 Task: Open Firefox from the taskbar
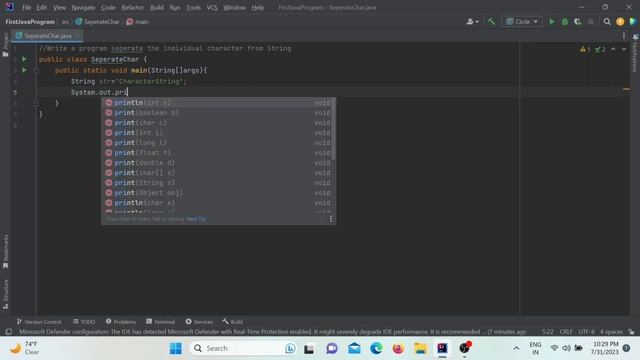(x=398, y=349)
